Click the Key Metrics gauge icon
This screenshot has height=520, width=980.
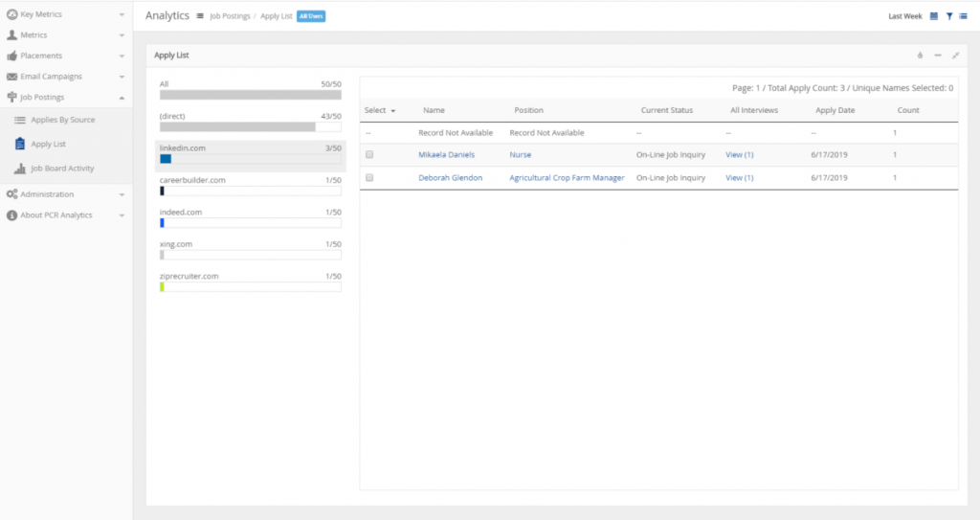[11, 13]
